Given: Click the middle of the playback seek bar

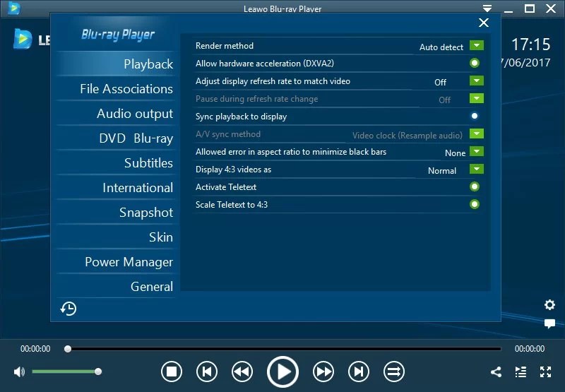Looking at the screenshot, I should (285, 349).
